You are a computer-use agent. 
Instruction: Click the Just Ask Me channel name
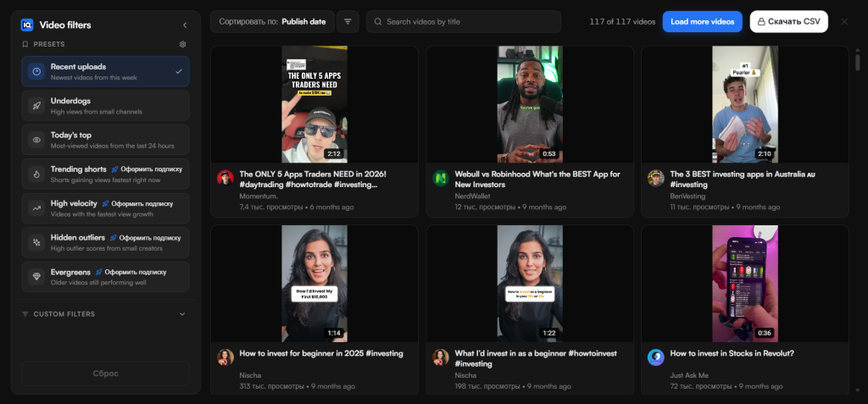[x=690, y=375]
